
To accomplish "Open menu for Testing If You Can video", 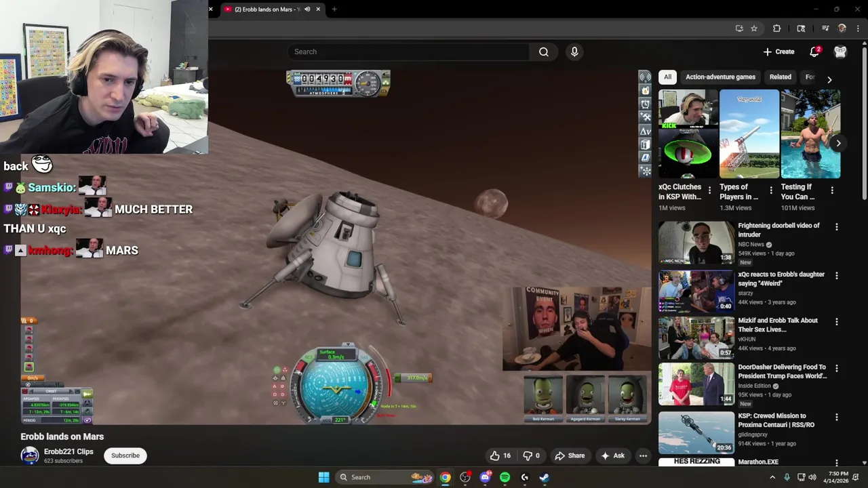I will [x=832, y=190].
